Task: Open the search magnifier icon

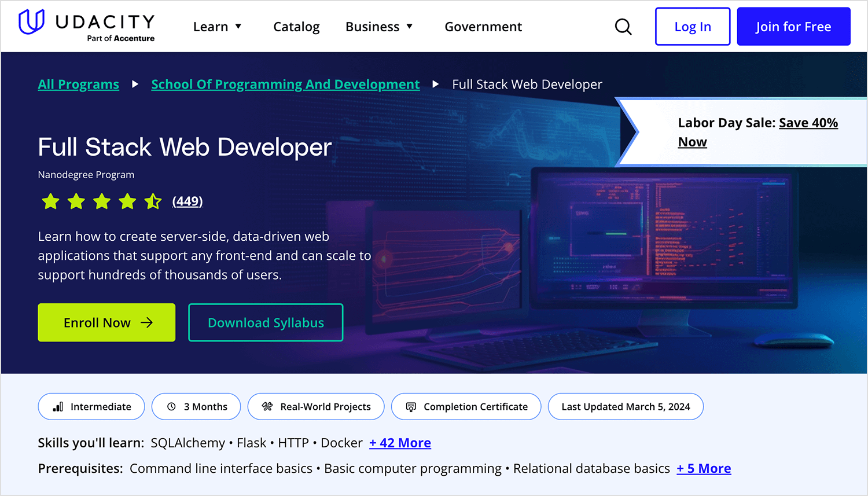Action: pos(623,27)
